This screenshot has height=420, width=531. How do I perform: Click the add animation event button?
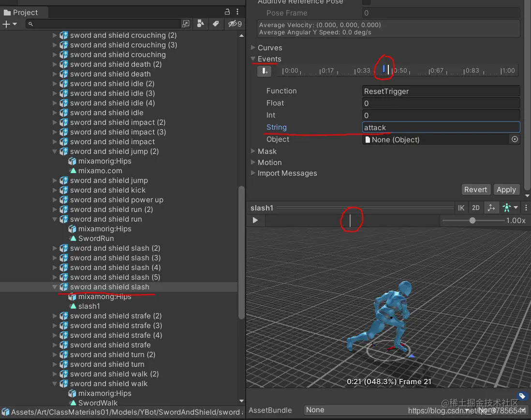pyautogui.click(x=264, y=71)
